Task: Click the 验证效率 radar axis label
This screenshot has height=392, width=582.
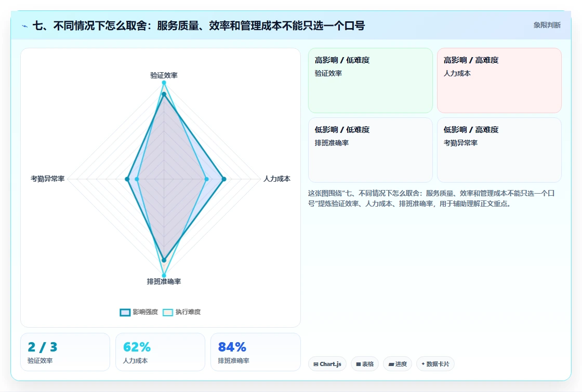Action: click(x=164, y=75)
